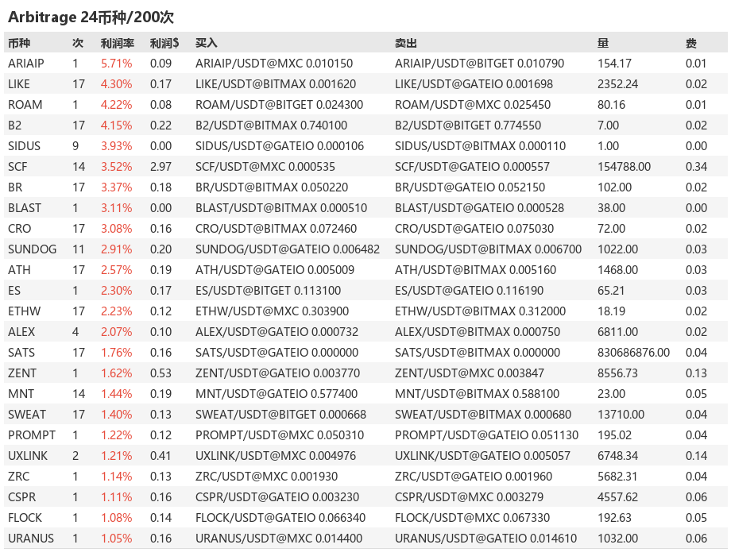
Task: Select the ARIAIP coin row
Action: 365,64
